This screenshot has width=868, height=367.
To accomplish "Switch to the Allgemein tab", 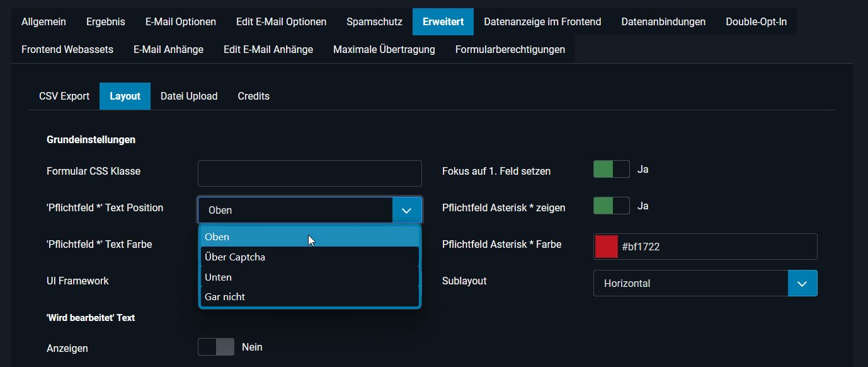I will pyautogui.click(x=43, y=21).
